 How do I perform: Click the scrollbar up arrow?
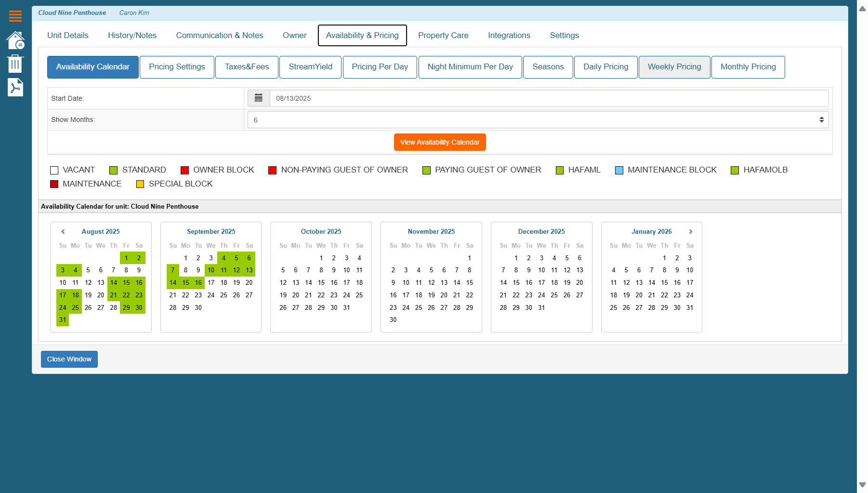pos(863,9)
